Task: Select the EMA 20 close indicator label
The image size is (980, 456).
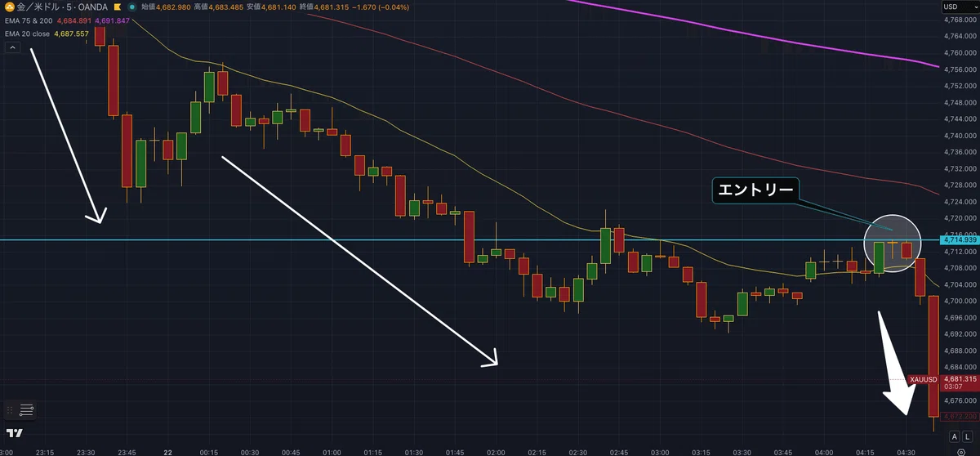Action: (28, 34)
